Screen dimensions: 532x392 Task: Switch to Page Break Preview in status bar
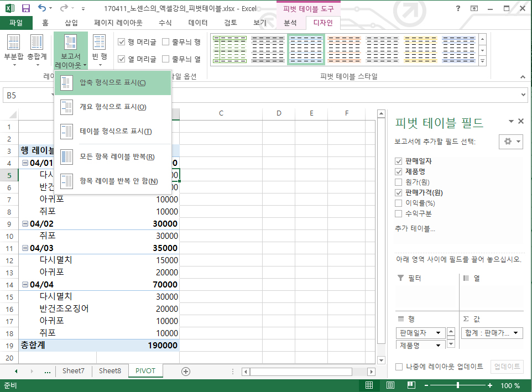411,385
